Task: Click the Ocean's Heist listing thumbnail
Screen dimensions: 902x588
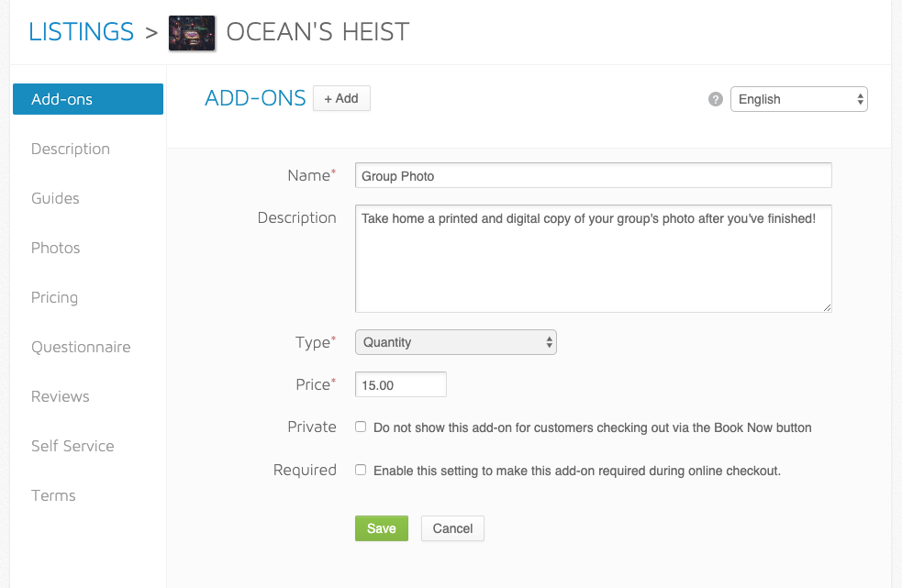Action: click(x=192, y=33)
